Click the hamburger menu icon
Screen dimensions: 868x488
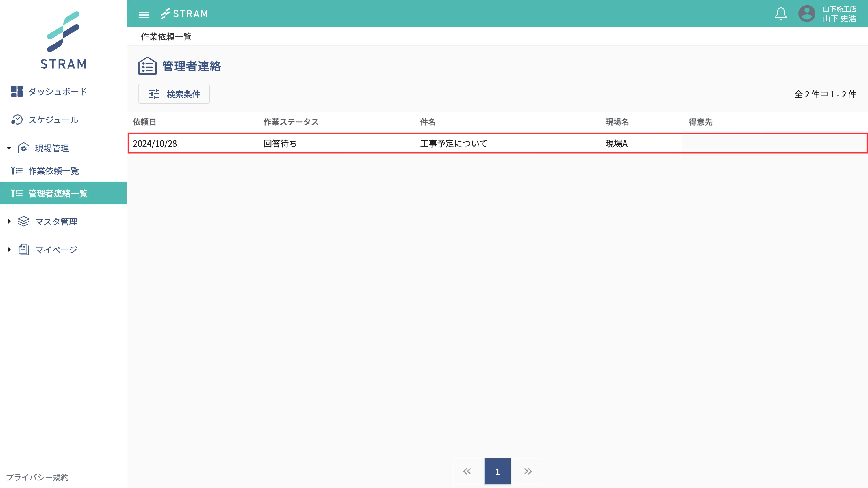(x=144, y=14)
